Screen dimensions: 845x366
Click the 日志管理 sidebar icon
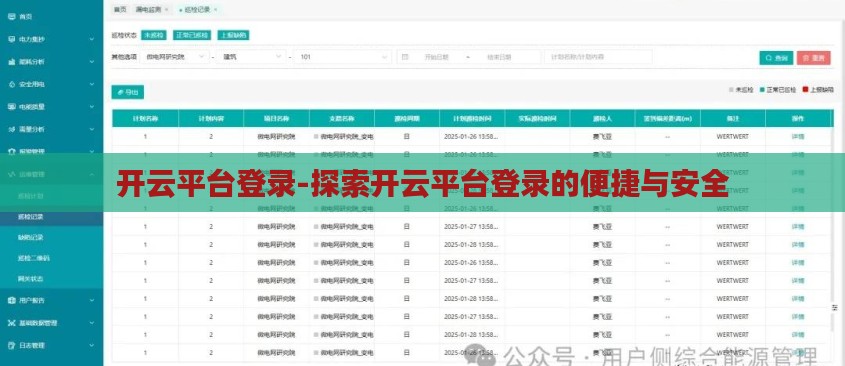click(x=11, y=345)
